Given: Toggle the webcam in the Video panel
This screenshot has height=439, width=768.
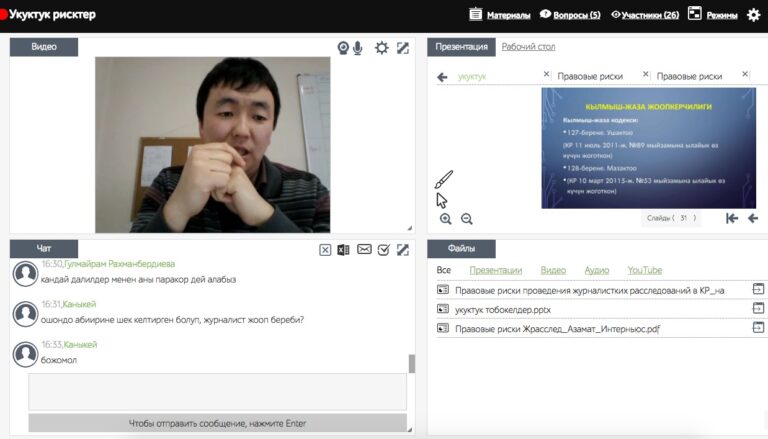Looking at the screenshot, I should [343, 48].
